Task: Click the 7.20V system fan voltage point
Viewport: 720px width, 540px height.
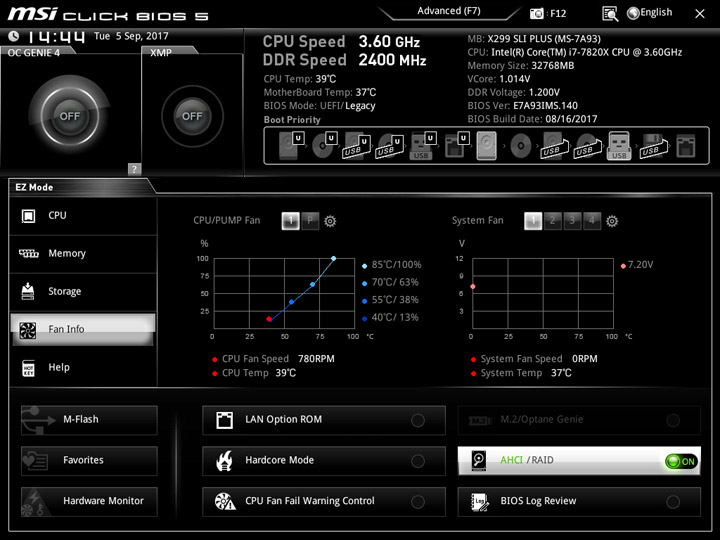Action: pos(472,287)
